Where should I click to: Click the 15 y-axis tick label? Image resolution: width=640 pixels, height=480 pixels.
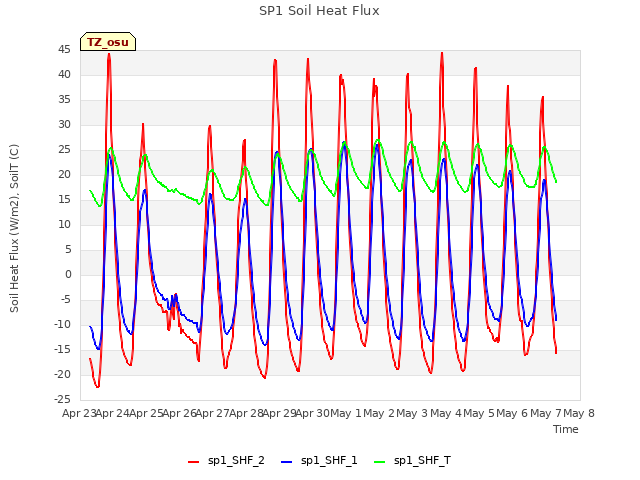[64, 200]
